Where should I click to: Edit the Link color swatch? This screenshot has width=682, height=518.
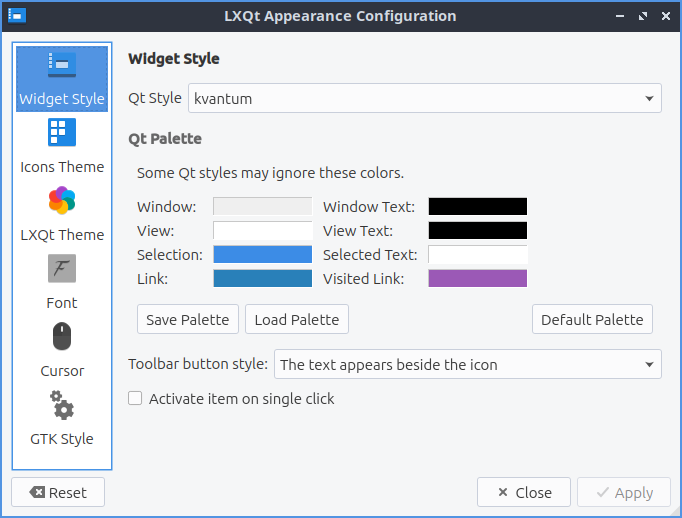pyautogui.click(x=262, y=279)
